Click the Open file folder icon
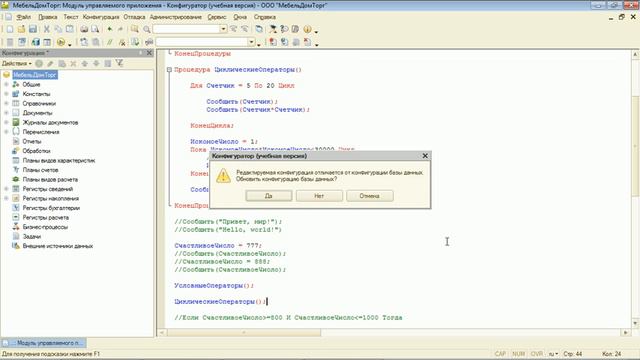 coord(21,29)
